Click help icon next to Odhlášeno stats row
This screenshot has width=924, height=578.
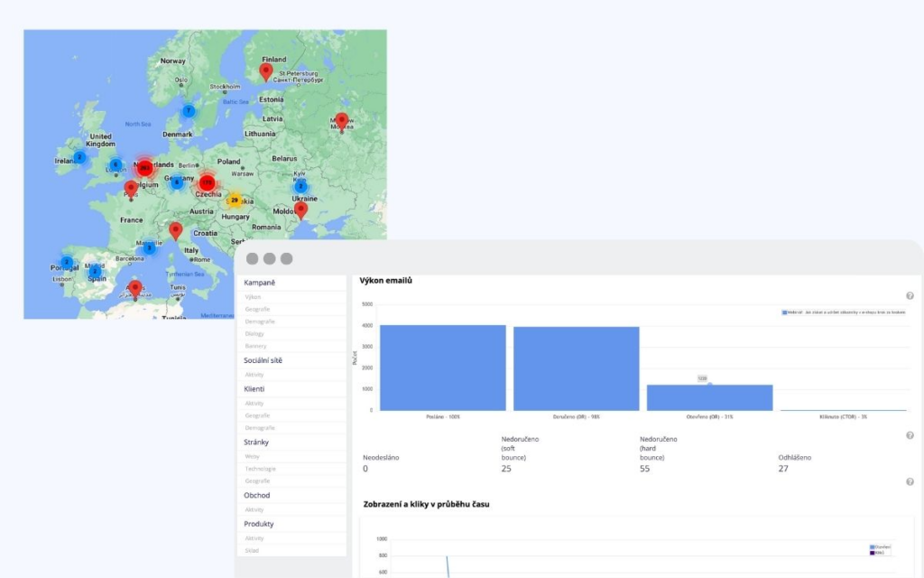tap(910, 435)
